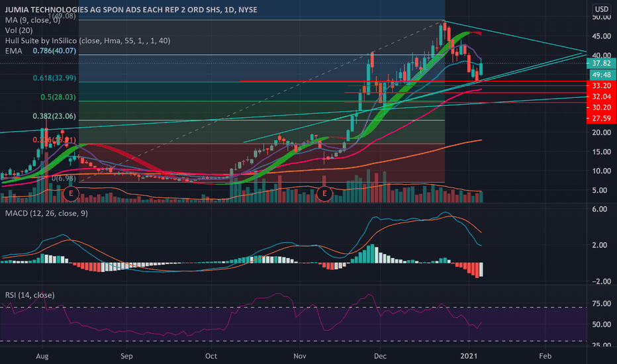Click the 20.00 price axis label
The width and height of the screenshot is (617, 364).
[x=601, y=132]
